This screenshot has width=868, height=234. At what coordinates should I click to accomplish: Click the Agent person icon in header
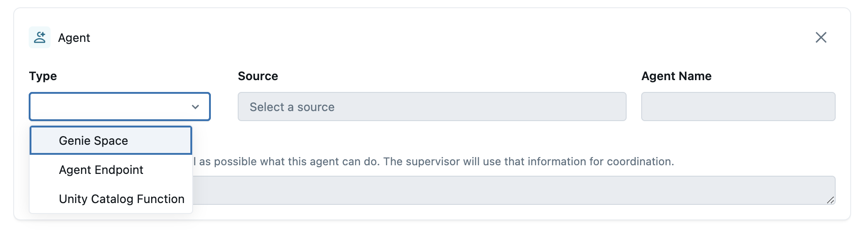(x=40, y=37)
